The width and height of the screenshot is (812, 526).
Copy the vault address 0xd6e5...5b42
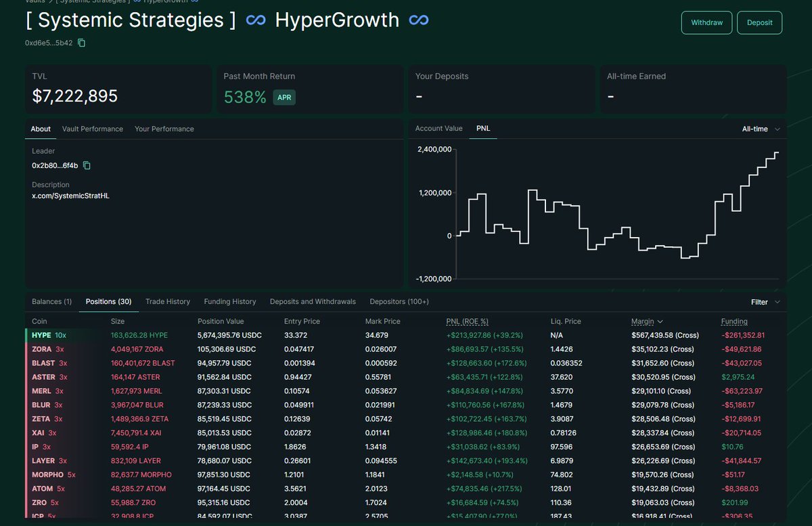point(82,43)
